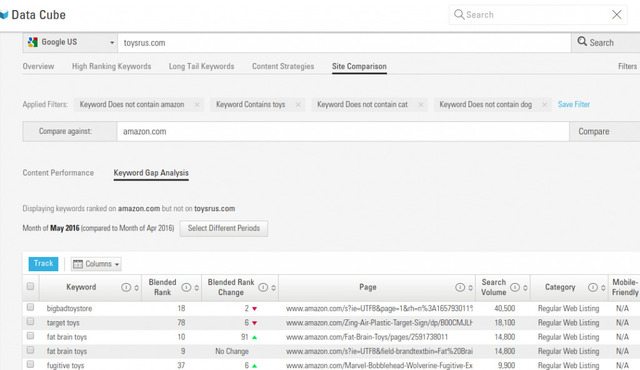This screenshot has height=370, width=640.
Task: Remove the 'Does not contain amazon' filter
Action: 197,104
